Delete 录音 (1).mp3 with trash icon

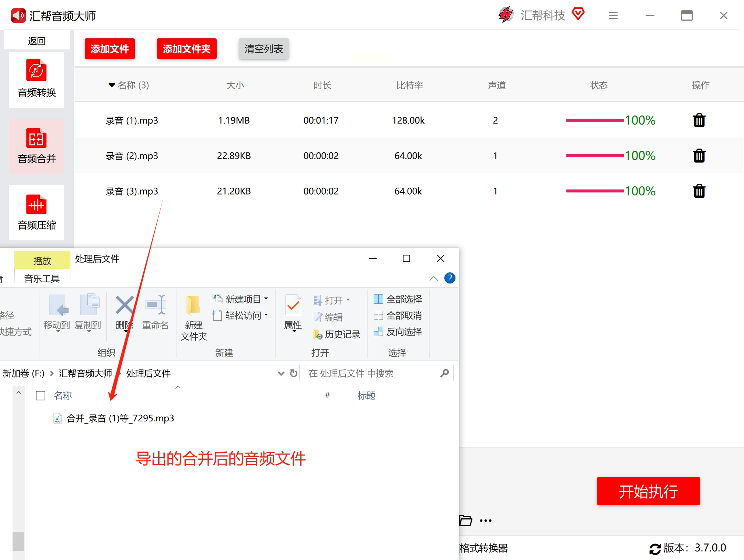[699, 120]
